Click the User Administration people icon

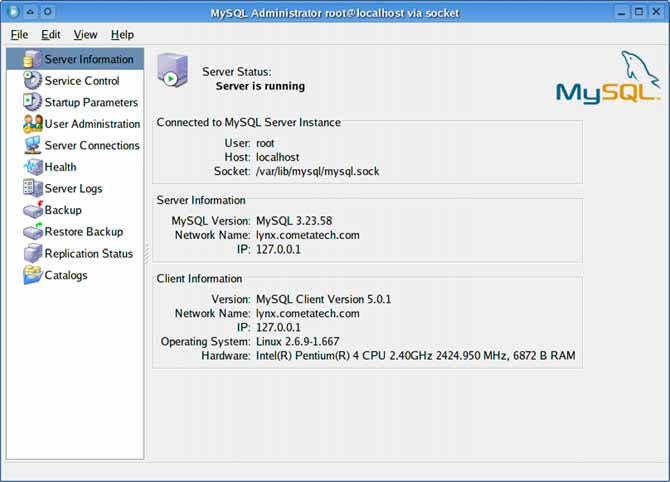tap(32, 124)
